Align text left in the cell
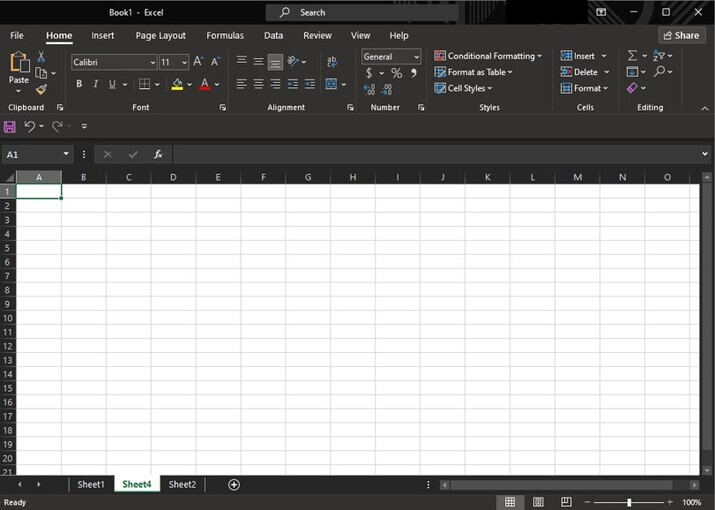 pos(242,84)
